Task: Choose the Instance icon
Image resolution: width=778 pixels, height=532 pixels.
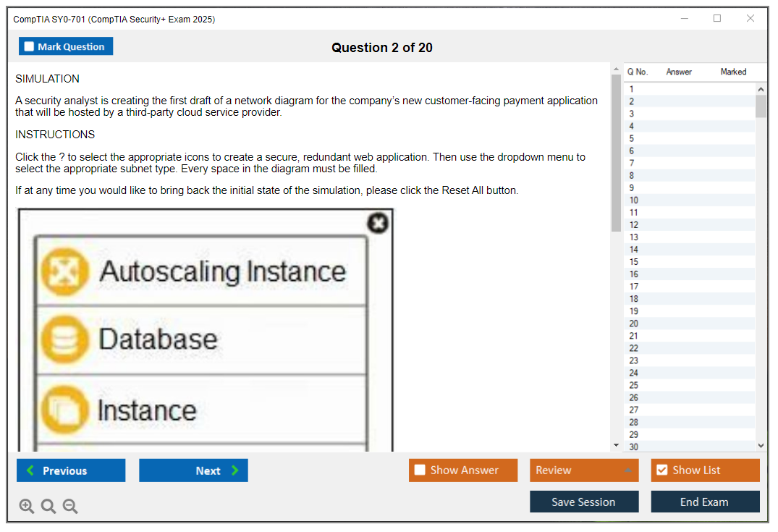Action: point(64,410)
